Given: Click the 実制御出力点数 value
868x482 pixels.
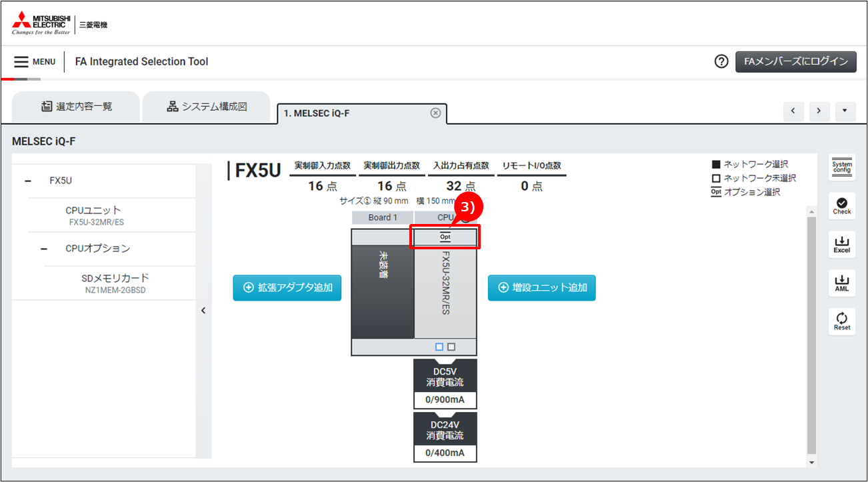Looking at the screenshot, I should (x=393, y=186).
